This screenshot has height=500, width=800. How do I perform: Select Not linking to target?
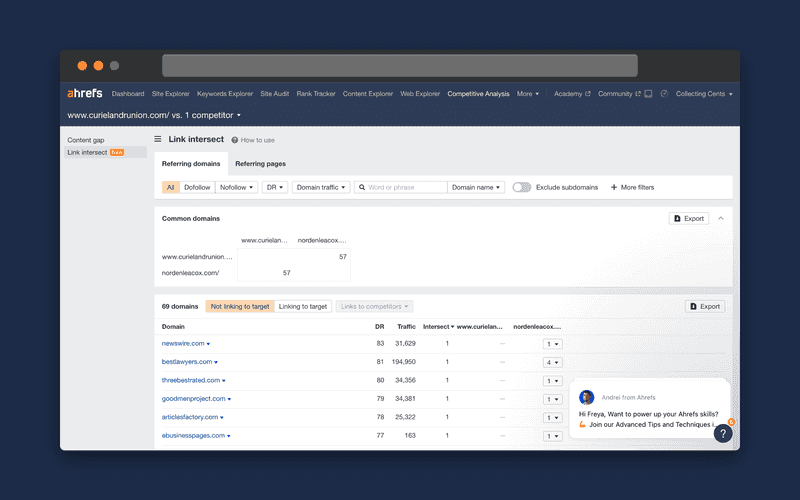click(x=240, y=307)
